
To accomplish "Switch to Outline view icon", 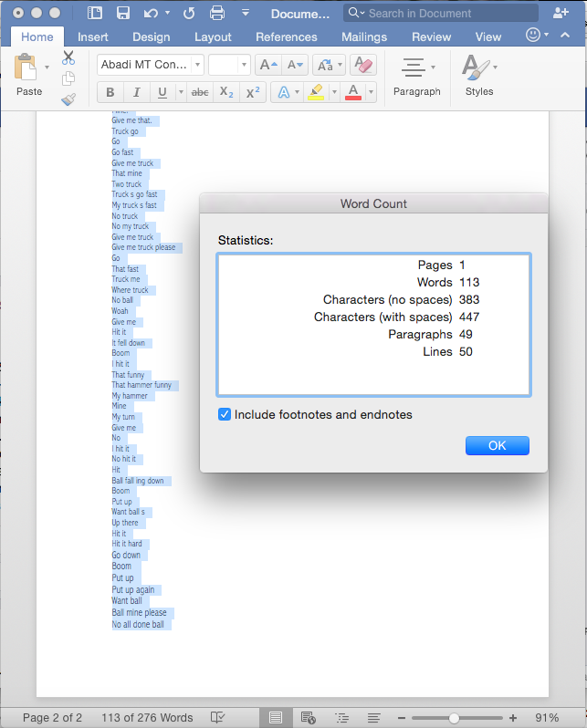I will pyautogui.click(x=342, y=718).
